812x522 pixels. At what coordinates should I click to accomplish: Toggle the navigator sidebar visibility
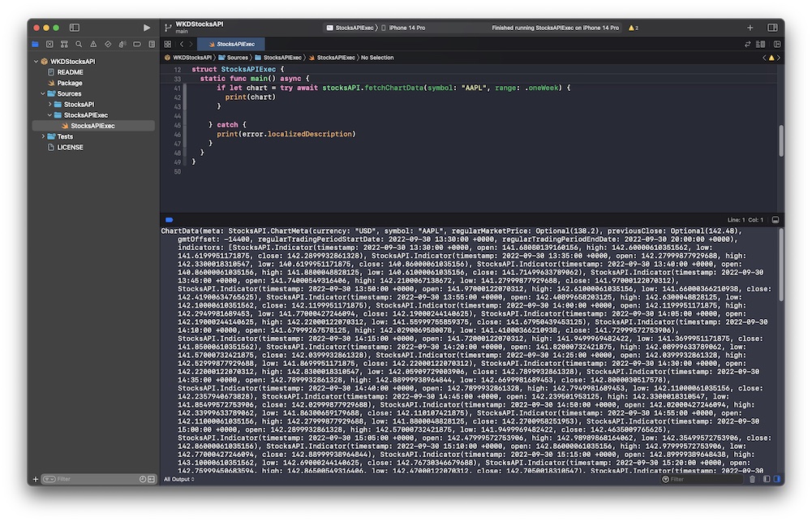pos(75,28)
